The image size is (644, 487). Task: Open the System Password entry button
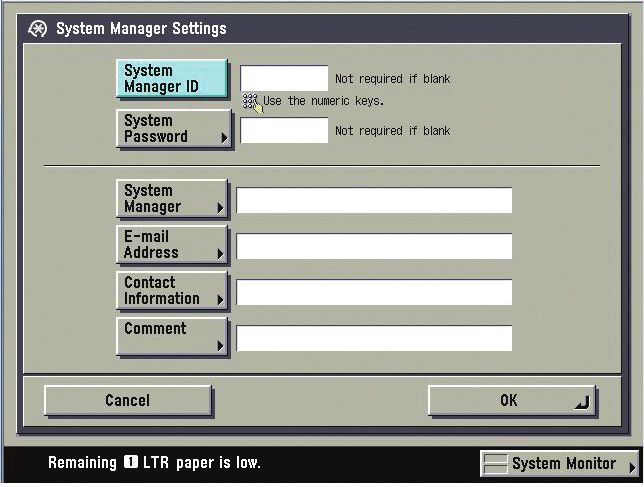pyautogui.click(x=174, y=129)
